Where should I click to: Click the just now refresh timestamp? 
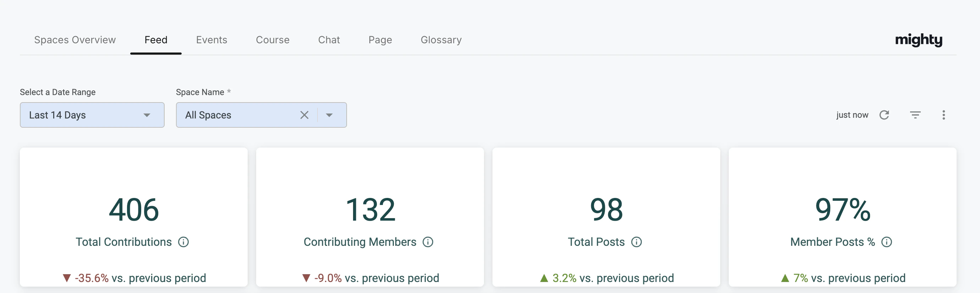coord(852,115)
